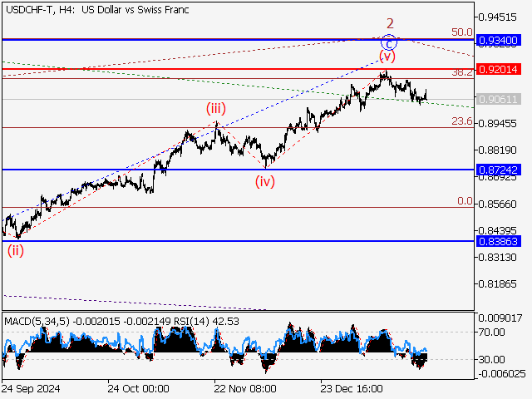The image size is (532, 399).
Task: Select the 0.83863 blue price tag
Action: tap(499, 241)
